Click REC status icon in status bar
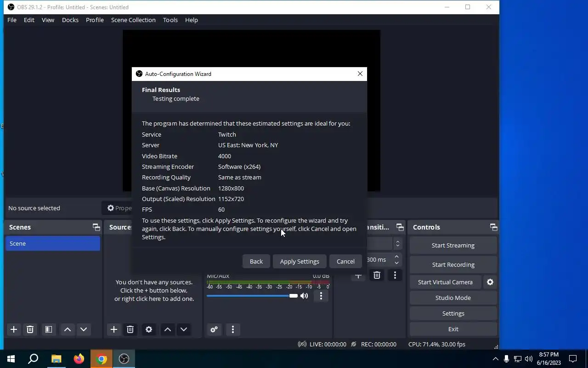This screenshot has height=368, width=588. pos(353,344)
